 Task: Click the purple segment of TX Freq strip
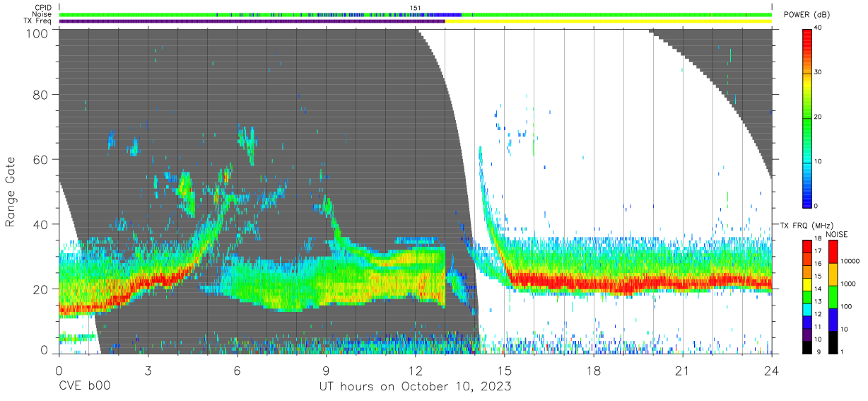252,21
